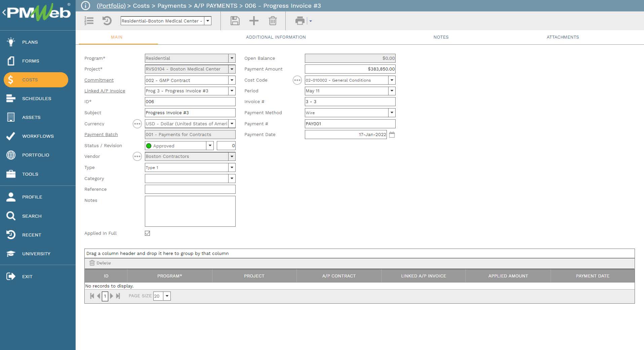This screenshot has height=350, width=644.
Task: Toggle the Applied In Full checkbox
Action: [x=147, y=233]
